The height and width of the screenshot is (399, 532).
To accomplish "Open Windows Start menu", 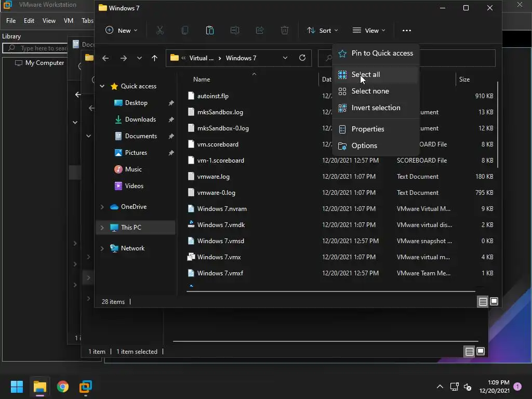I will point(17,387).
